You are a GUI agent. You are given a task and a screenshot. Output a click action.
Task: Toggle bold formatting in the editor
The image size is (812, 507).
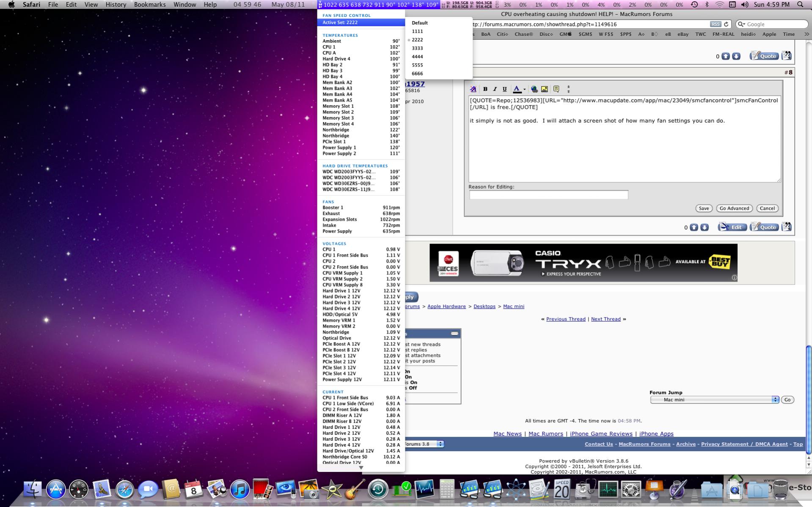485,89
